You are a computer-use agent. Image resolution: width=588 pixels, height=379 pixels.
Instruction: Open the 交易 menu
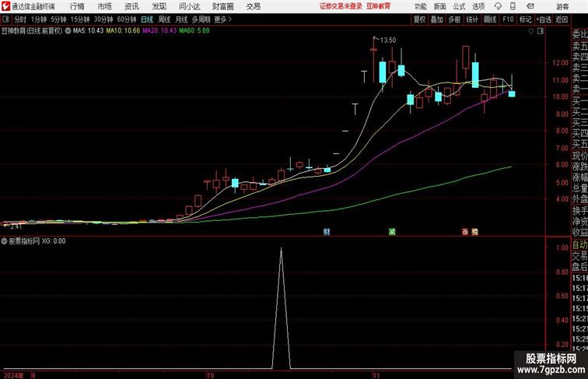pos(253,6)
